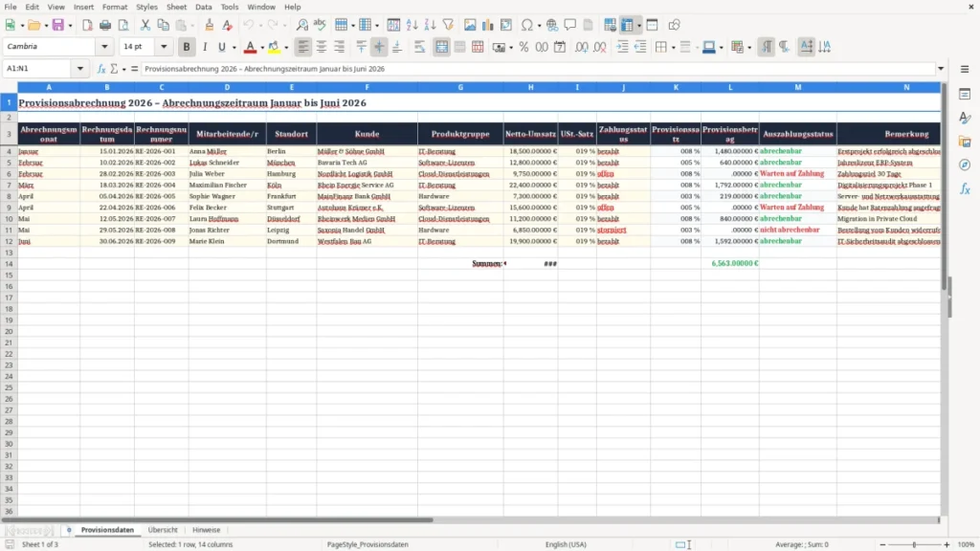
Task: Toggle vertical center alignment
Action: [x=379, y=47]
